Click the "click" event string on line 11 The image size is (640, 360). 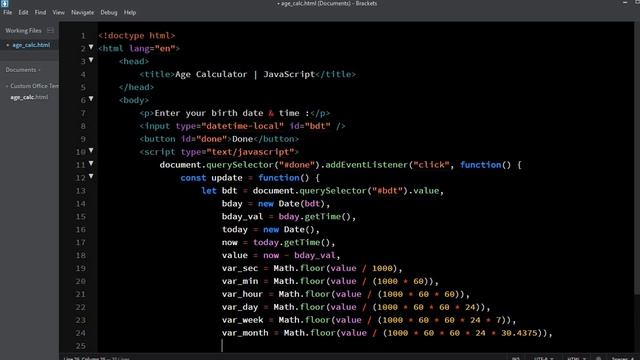point(431,165)
